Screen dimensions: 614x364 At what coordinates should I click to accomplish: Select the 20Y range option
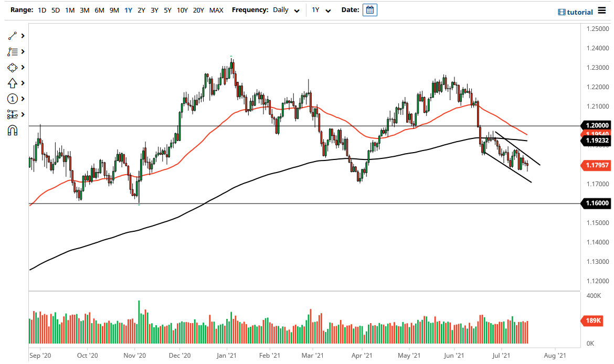[x=198, y=10]
